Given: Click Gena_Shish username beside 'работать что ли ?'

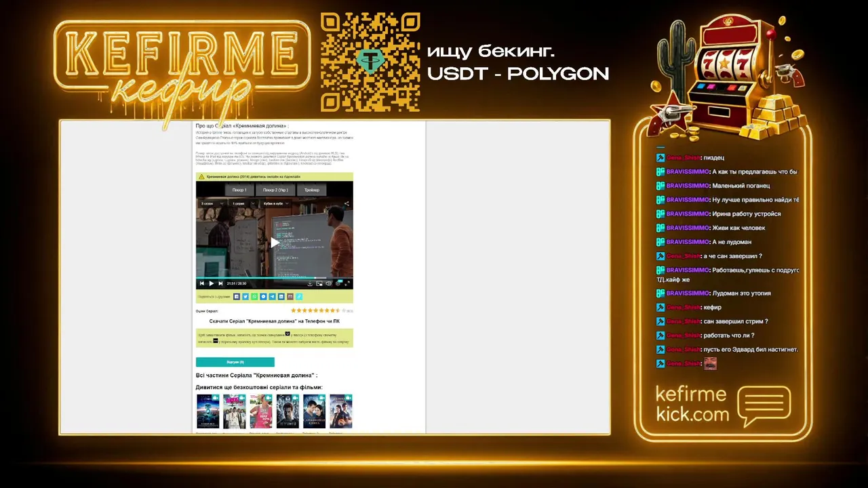Looking at the screenshot, I should tap(683, 335).
